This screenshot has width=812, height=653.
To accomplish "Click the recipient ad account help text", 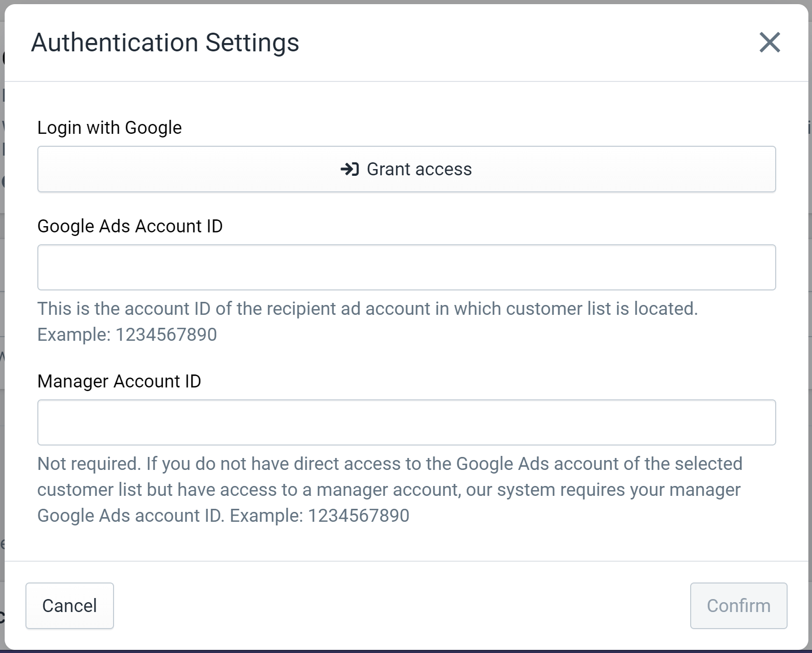I will pos(368,322).
